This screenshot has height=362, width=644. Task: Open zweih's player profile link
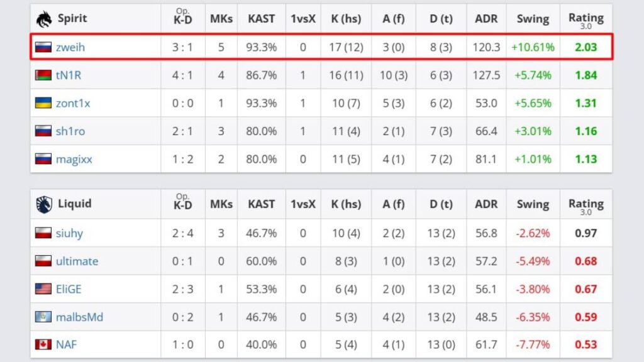pos(70,47)
